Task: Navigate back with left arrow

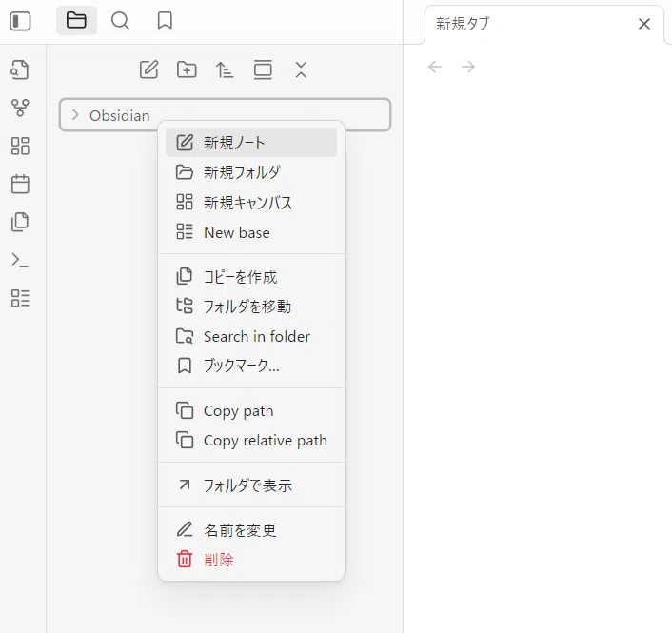Action: [x=435, y=67]
